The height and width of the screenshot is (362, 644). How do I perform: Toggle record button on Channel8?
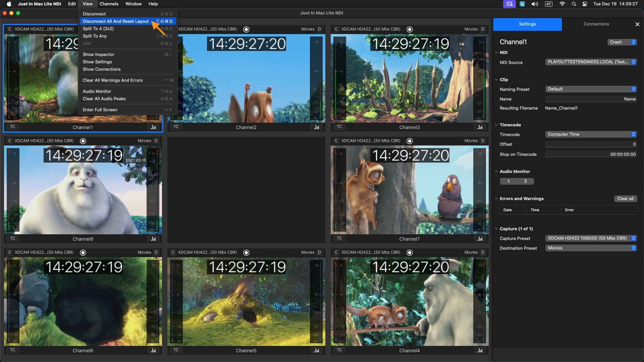pos(83,141)
